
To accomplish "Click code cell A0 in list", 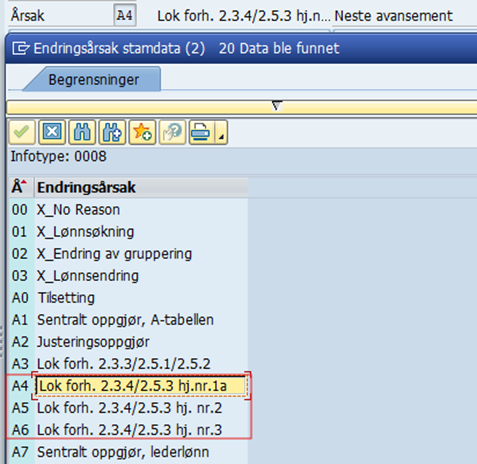I will (20, 298).
